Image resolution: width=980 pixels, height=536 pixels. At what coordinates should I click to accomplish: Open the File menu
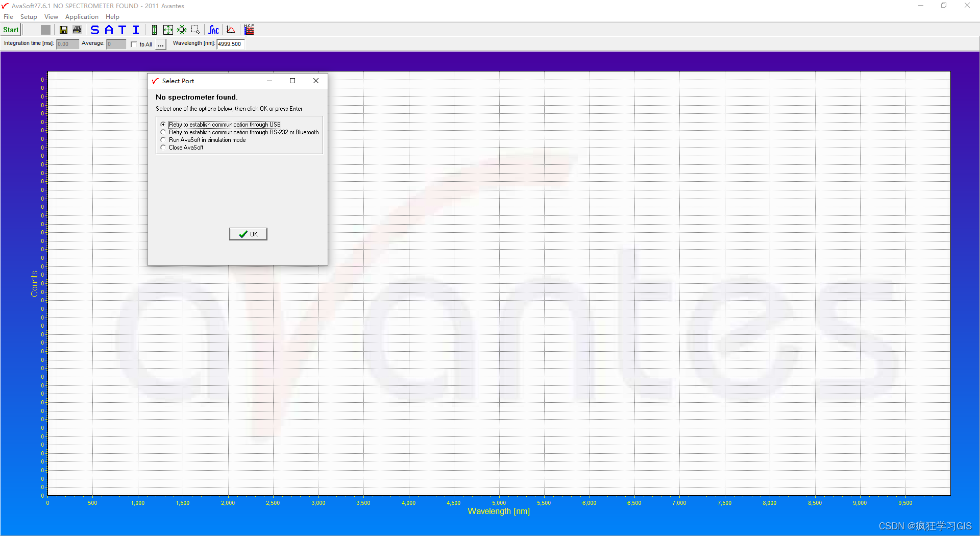coord(9,17)
